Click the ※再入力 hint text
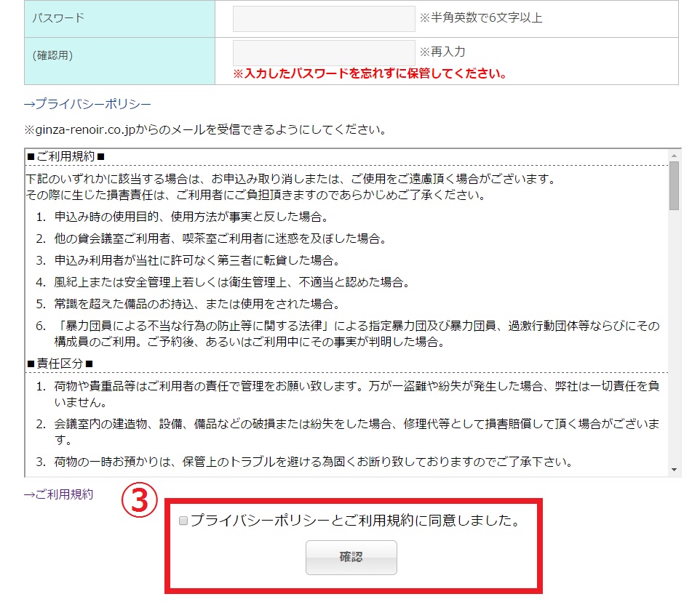 442,52
